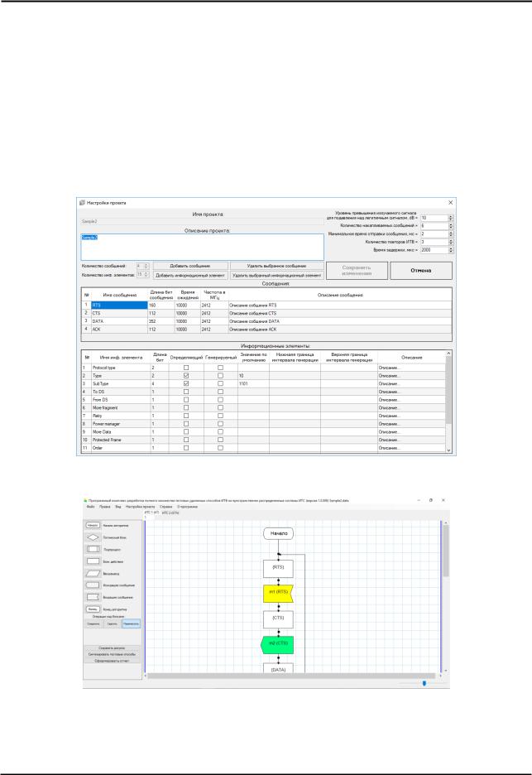
Task: Select the RTS cell in messages table
Action: 119,305
